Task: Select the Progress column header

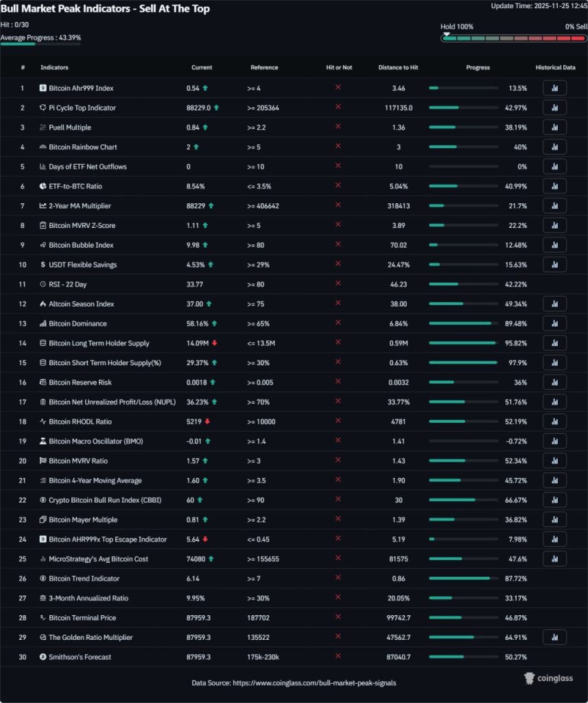Action: click(478, 67)
